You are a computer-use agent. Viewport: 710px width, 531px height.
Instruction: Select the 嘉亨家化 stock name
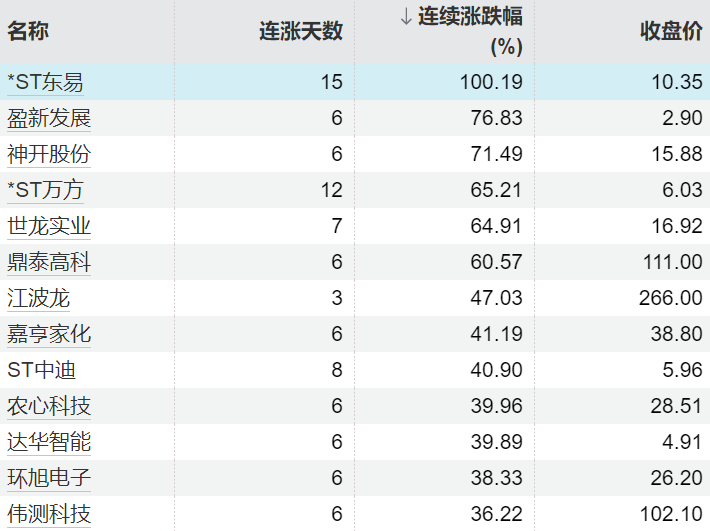[x=49, y=334]
